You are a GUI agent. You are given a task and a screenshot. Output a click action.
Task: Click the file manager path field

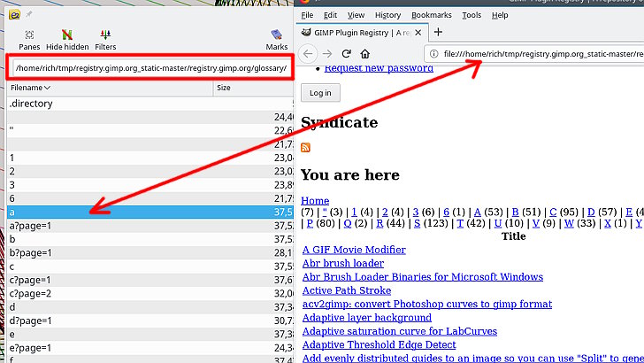pyautogui.click(x=151, y=68)
